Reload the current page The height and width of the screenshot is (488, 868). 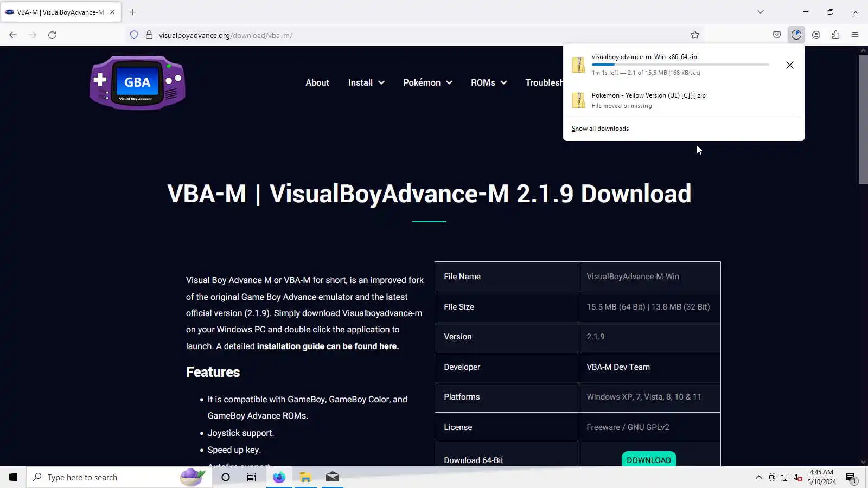click(52, 35)
